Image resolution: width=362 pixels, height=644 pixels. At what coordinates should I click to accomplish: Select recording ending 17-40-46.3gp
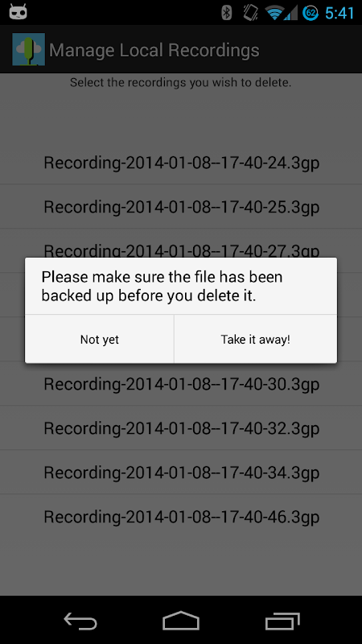pyautogui.click(x=181, y=517)
